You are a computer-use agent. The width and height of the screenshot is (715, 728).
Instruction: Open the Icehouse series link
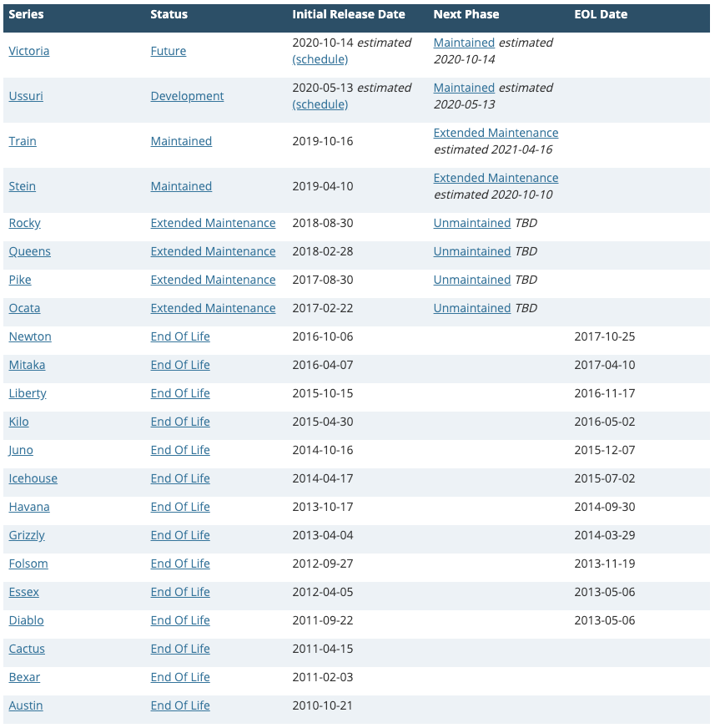[33, 478]
